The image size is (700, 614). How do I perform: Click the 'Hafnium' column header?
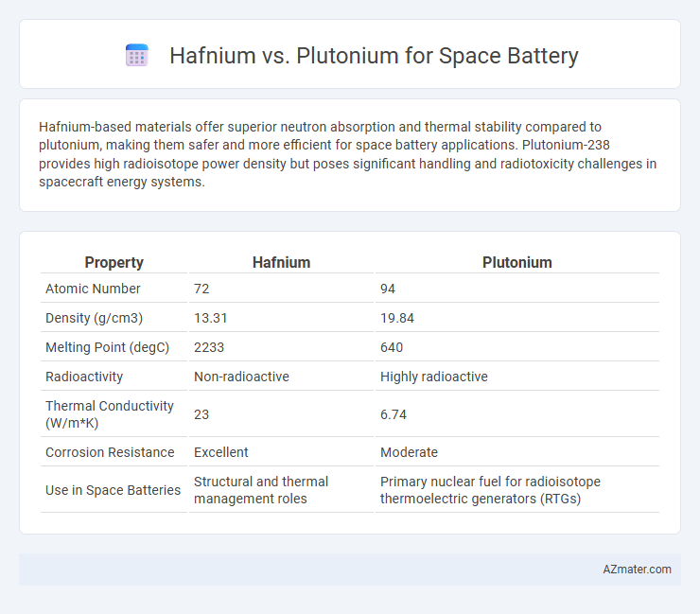[x=281, y=262]
